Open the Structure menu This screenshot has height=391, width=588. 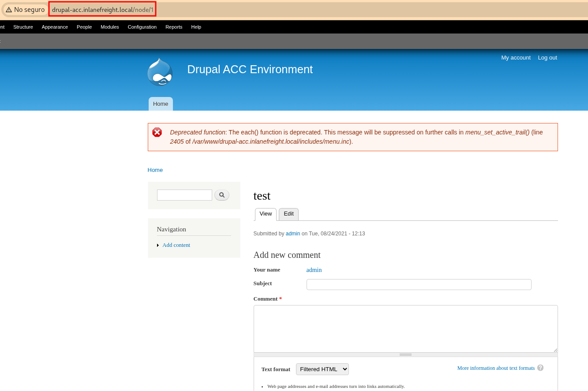23,27
